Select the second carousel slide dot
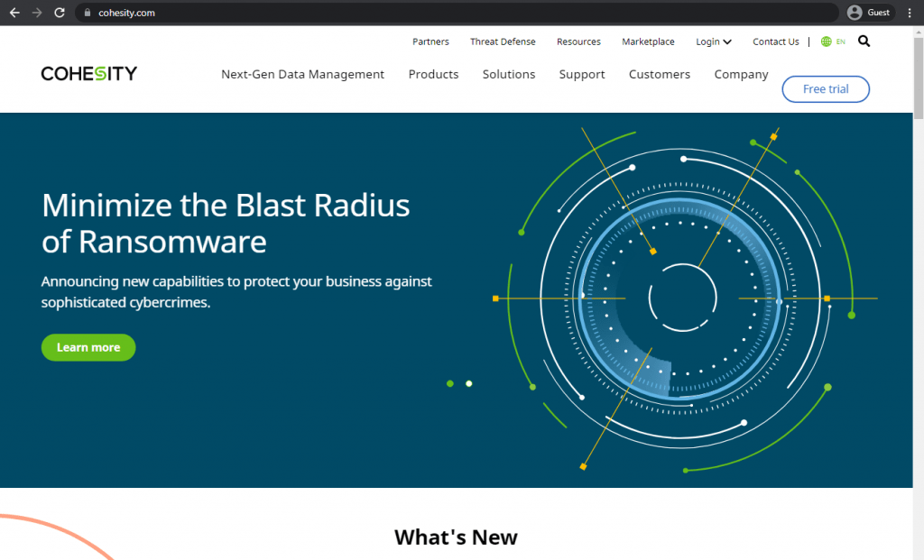 click(469, 383)
